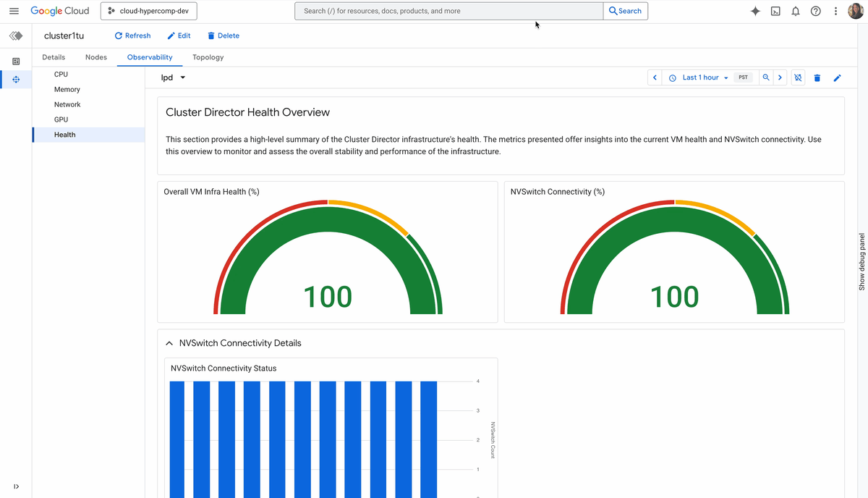Select the clusters icon in left rail
This screenshot has height=498, width=868.
16,80
